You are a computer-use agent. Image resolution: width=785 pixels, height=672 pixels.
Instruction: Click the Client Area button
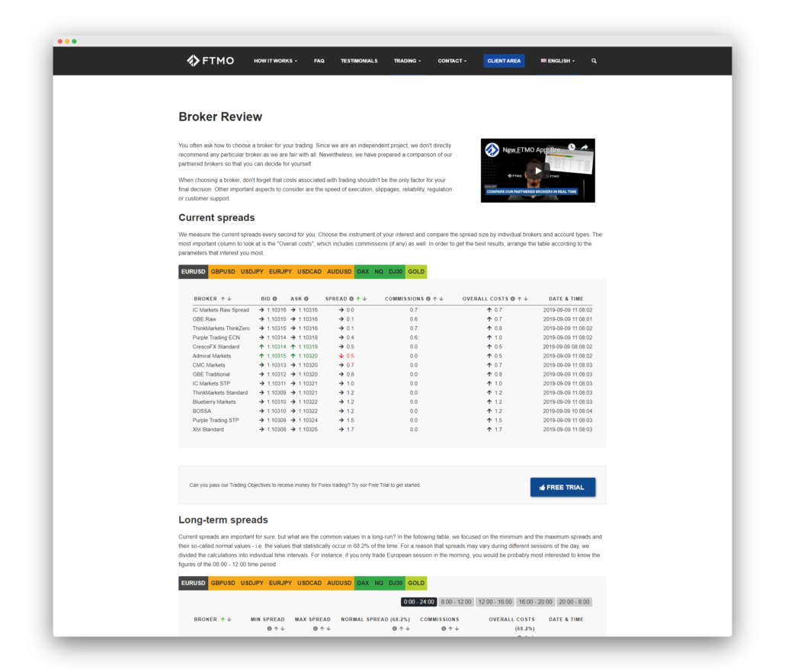pyautogui.click(x=504, y=61)
